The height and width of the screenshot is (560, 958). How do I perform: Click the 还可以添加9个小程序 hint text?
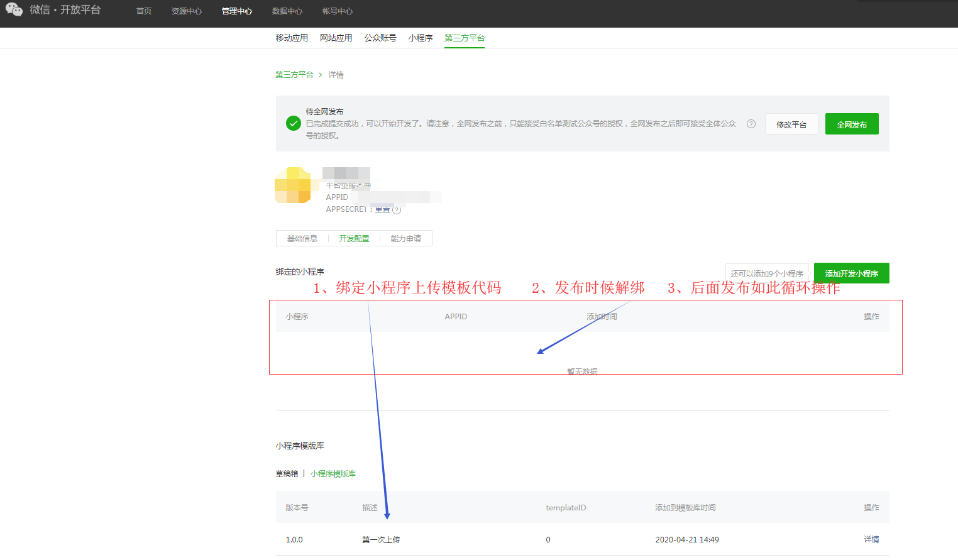point(767,273)
